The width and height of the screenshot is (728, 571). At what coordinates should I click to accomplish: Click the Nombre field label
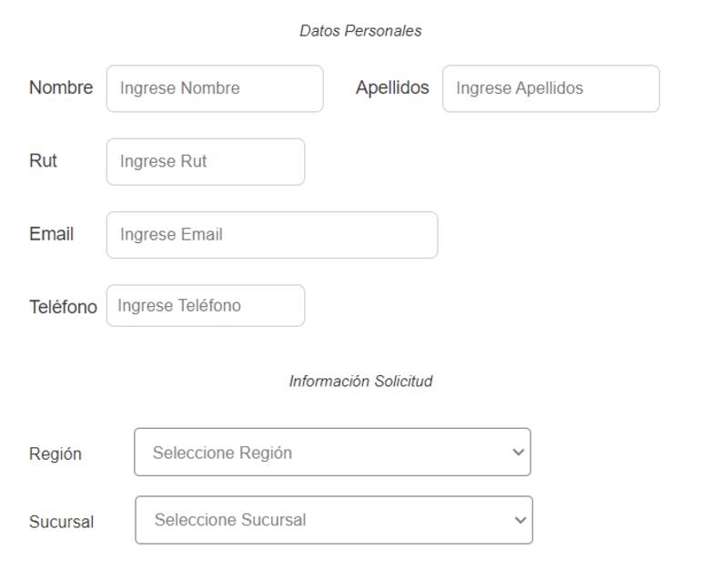61,88
